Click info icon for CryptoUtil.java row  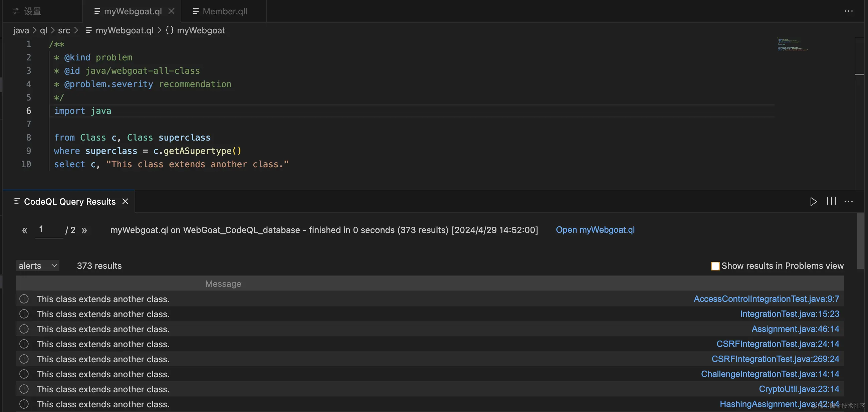click(x=24, y=389)
